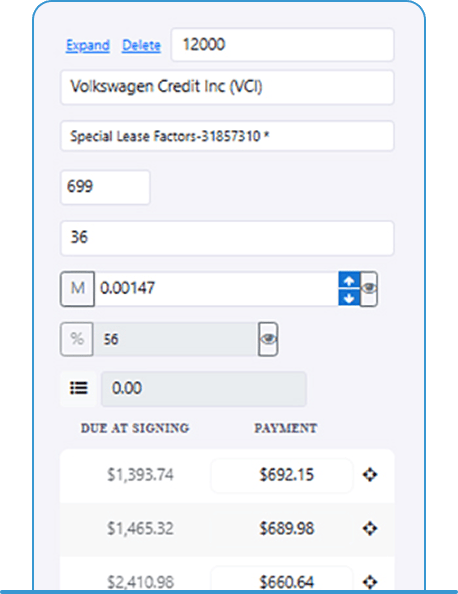This screenshot has width=458, height=594.
Task: Click the Delete link
Action: [141, 45]
